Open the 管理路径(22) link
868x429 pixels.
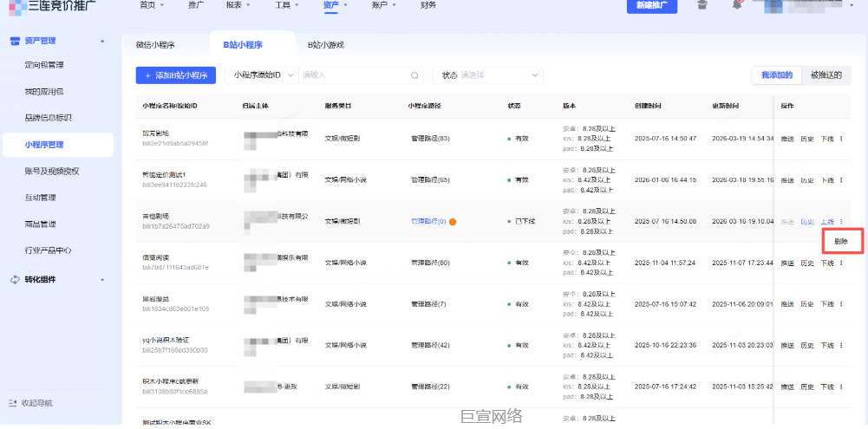(x=429, y=387)
